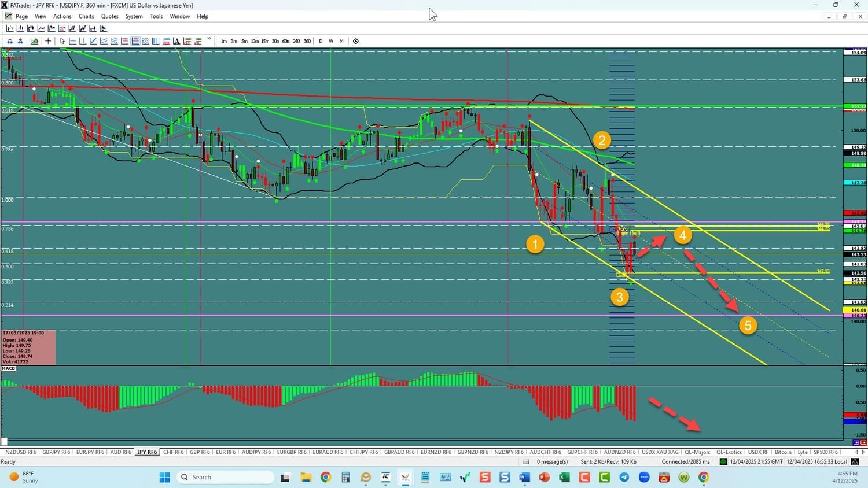Image resolution: width=868 pixels, height=488 pixels.
Task: Click the clock icon in the timeframe toolbar
Action: coord(356,41)
